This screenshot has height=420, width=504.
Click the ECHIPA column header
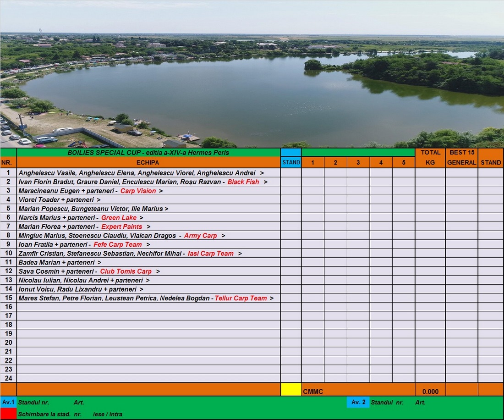tap(148, 162)
